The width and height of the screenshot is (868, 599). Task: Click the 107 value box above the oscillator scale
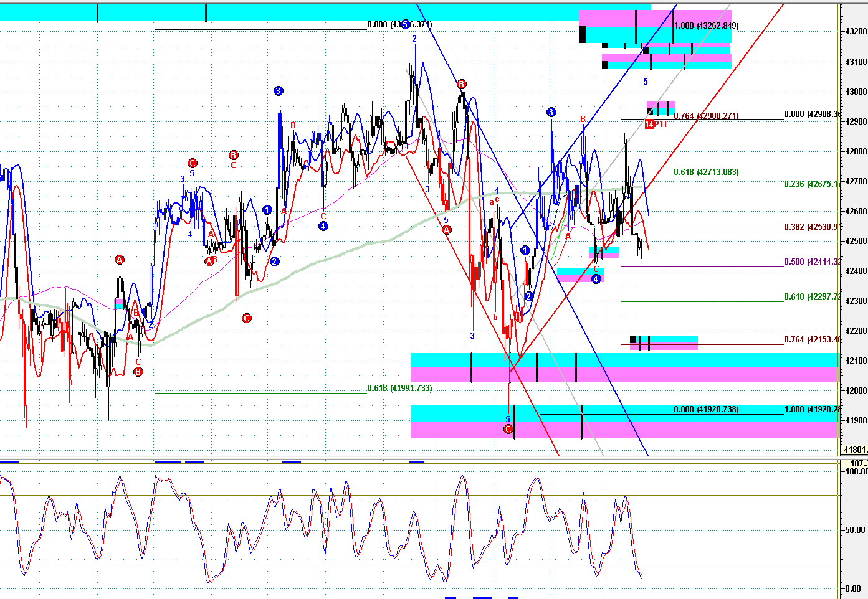tap(854, 463)
